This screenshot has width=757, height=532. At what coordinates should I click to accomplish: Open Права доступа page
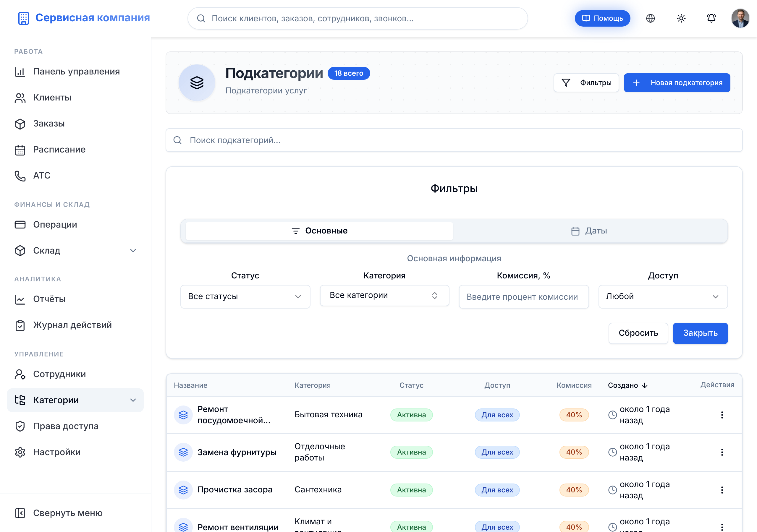[x=75, y=426]
